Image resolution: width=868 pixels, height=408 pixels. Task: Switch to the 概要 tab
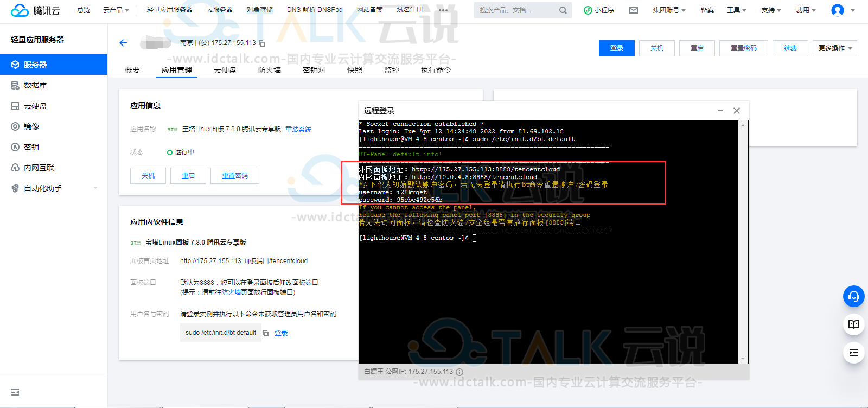(132, 70)
